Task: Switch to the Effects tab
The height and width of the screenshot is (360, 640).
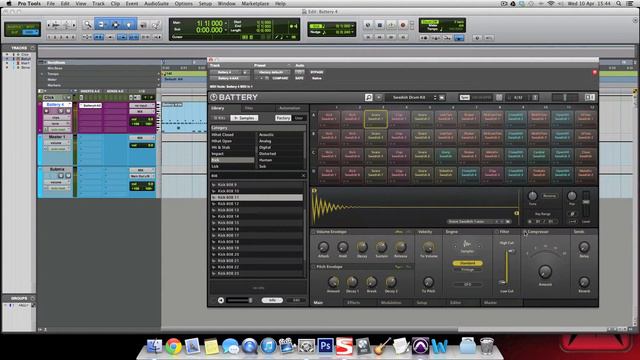Action: click(353, 303)
